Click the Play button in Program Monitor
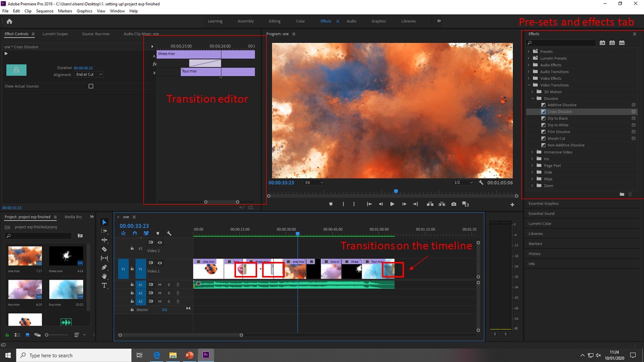The width and height of the screenshot is (644, 362). tap(392, 204)
